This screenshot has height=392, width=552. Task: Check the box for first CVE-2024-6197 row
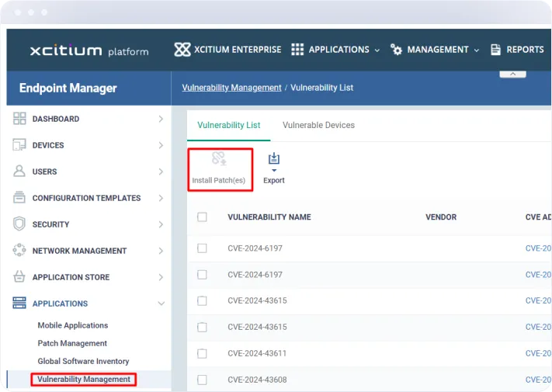click(x=202, y=248)
